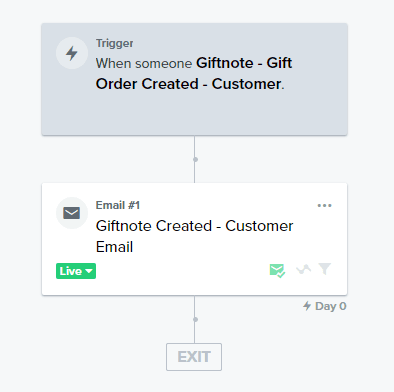
Task: Click the "Trigger" heading text
Action: (115, 43)
